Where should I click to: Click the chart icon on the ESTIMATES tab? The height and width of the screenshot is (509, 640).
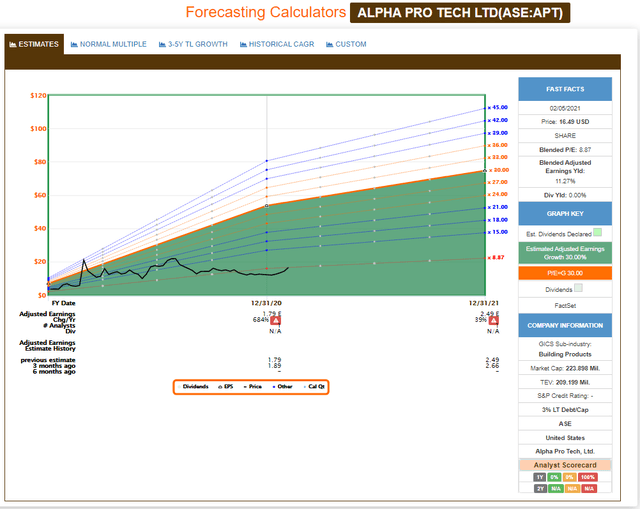tap(13, 44)
